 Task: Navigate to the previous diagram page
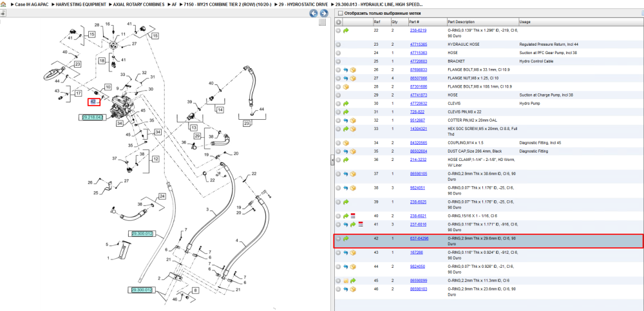(x=314, y=14)
